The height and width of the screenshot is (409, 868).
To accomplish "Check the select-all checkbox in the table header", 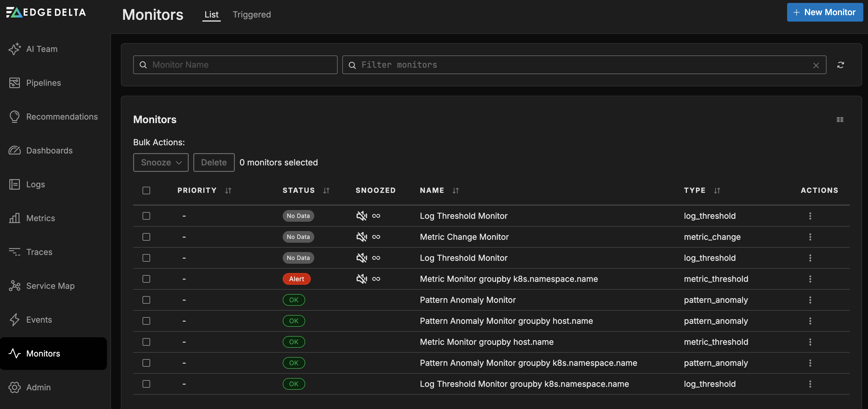I will pos(146,190).
